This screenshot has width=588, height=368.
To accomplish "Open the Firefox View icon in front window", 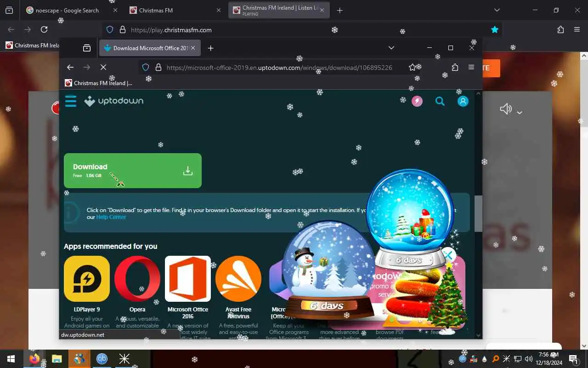I will tap(87, 48).
